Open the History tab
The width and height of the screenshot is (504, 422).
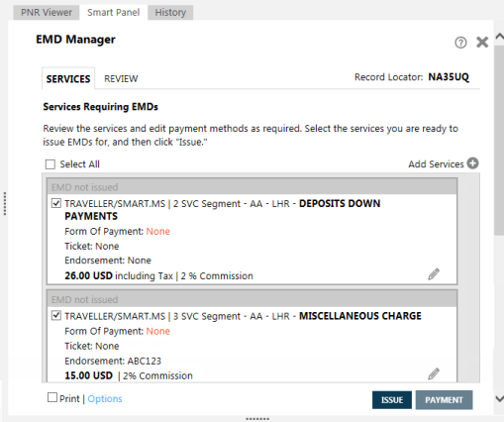(x=170, y=13)
